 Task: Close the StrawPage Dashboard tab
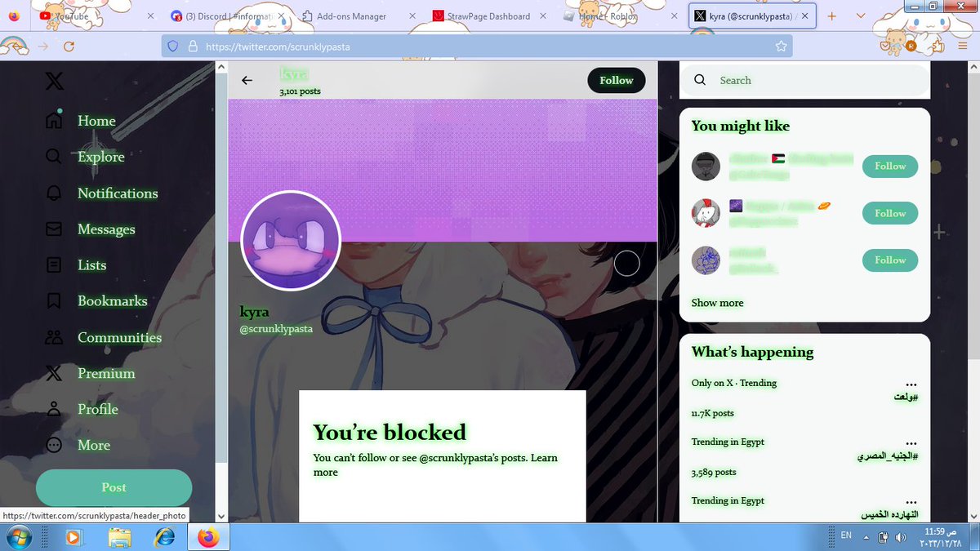pyautogui.click(x=543, y=16)
